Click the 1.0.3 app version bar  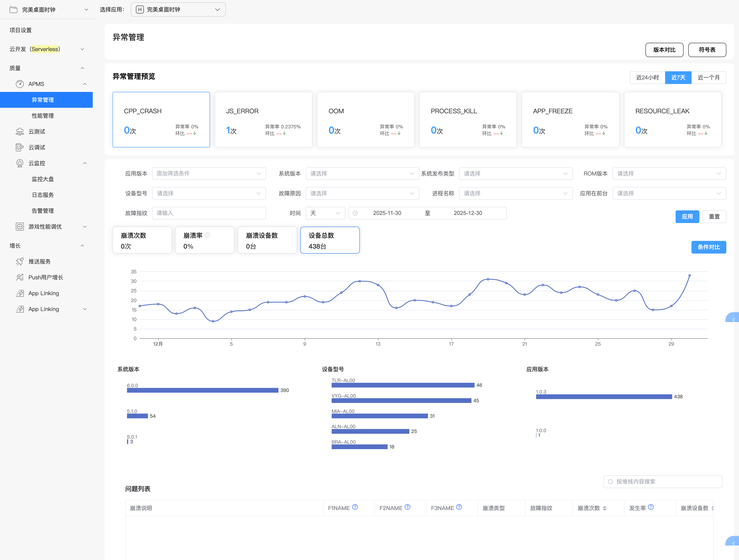(x=604, y=397)
